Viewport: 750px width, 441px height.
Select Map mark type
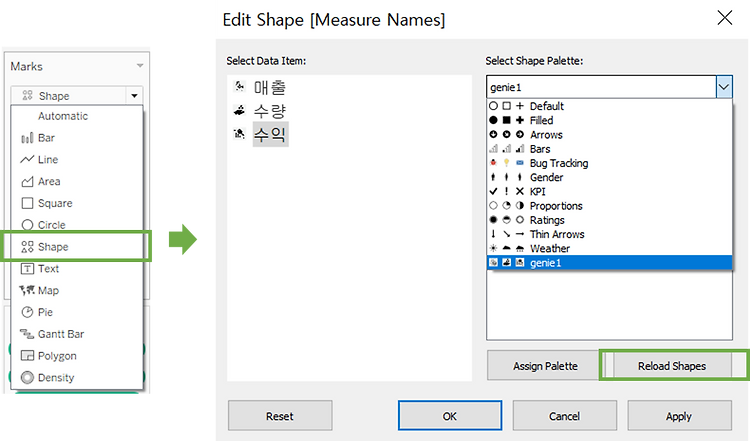(77, 290)
